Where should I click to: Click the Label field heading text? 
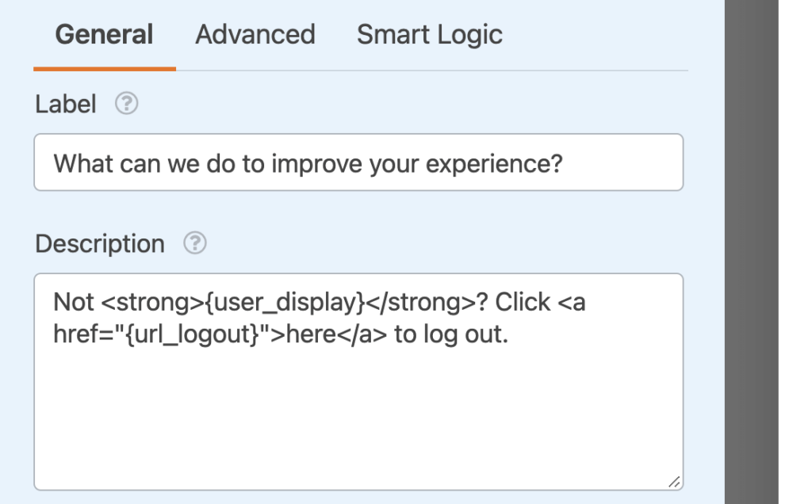click(x=65, y=103)
